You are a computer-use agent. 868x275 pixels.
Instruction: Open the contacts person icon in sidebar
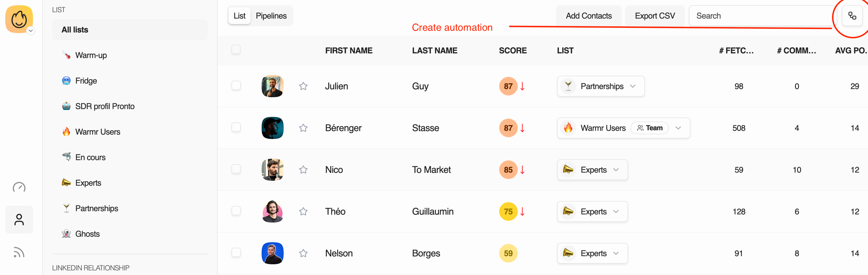pos(19,220)
